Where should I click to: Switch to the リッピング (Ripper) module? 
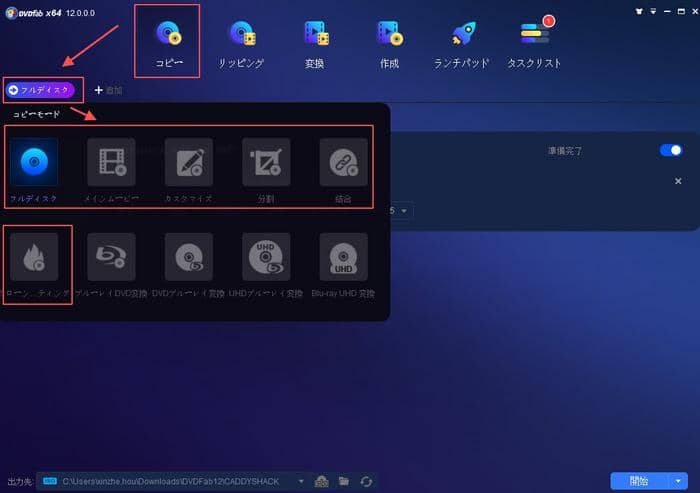click(x=241, y=44)
